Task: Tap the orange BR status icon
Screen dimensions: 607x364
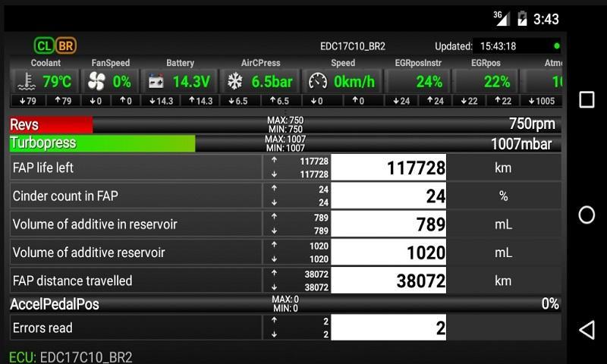Action: 66,46
